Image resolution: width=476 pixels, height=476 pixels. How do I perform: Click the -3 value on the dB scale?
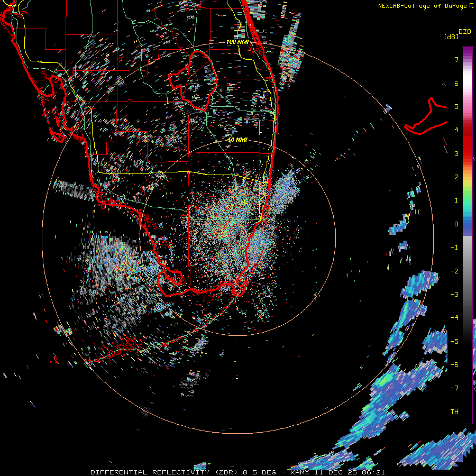(454, 295)
